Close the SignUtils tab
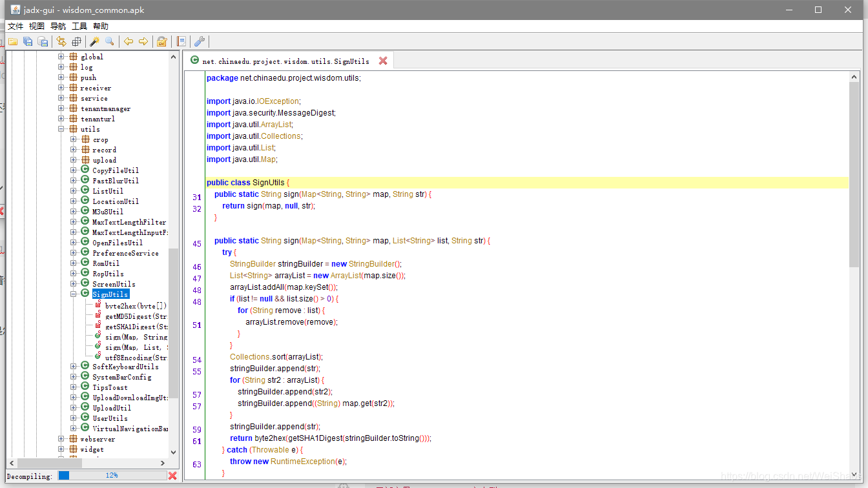 (383, 61)
